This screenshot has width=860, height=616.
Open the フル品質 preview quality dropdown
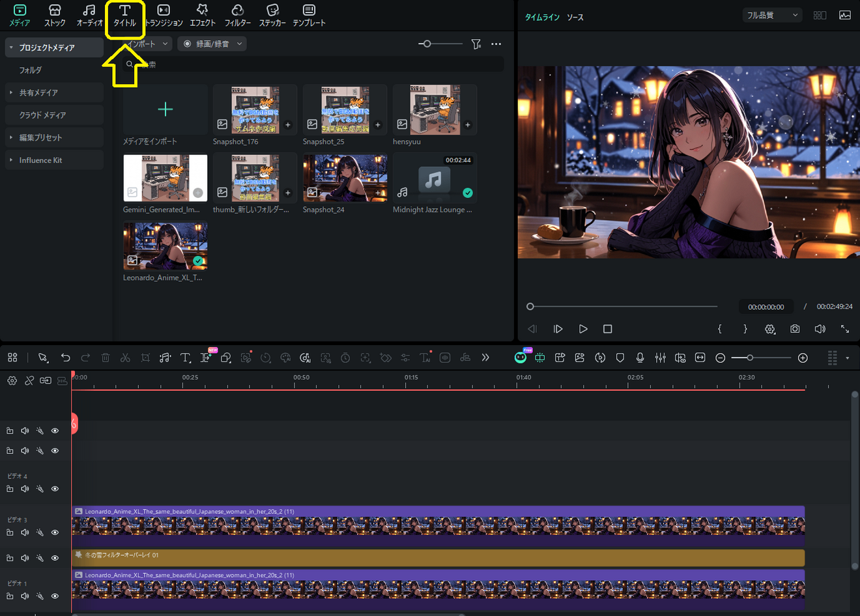(x=772, y=15)
